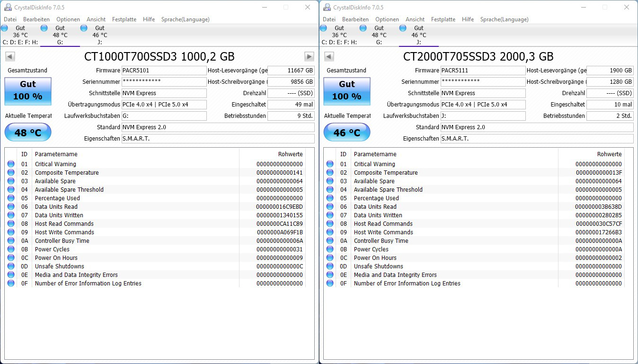
Task: Click status orb for Media and Data Integrity Errors, right window
Action: click(330, 275)
